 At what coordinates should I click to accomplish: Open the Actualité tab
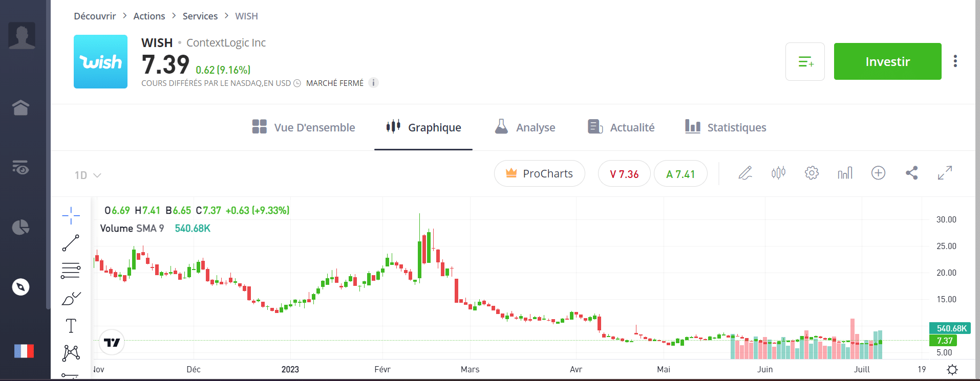click(x=621, y=127)
